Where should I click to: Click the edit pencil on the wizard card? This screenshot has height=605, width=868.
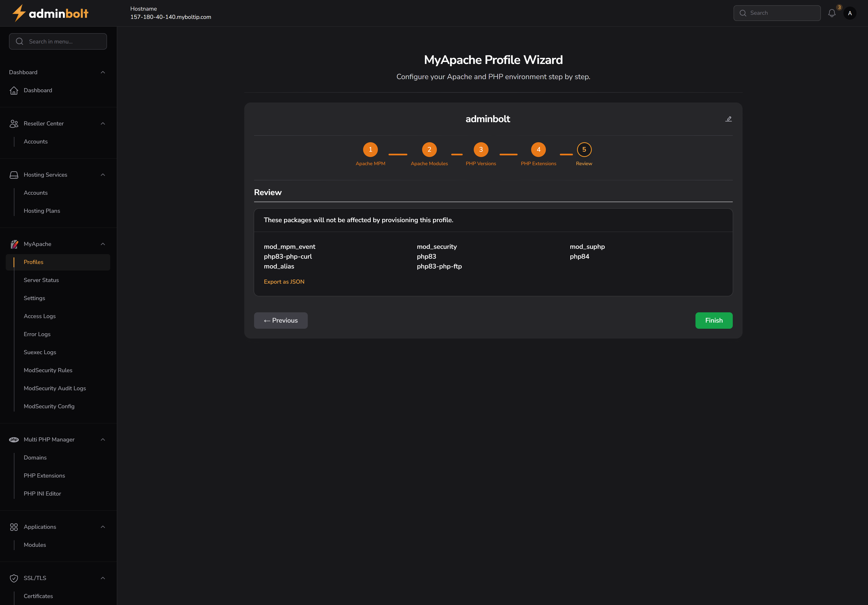pyautogui.click(x=728, y=119)
